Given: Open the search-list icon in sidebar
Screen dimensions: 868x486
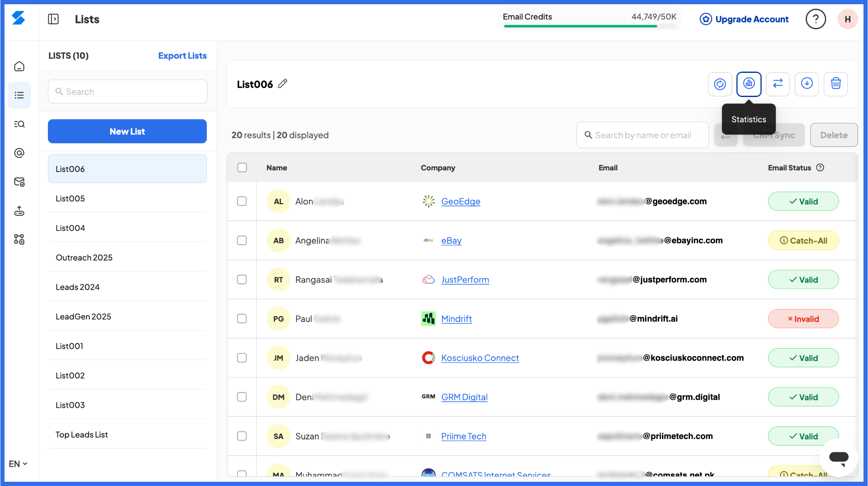Looking at the screenshot, I should [19, 124].
